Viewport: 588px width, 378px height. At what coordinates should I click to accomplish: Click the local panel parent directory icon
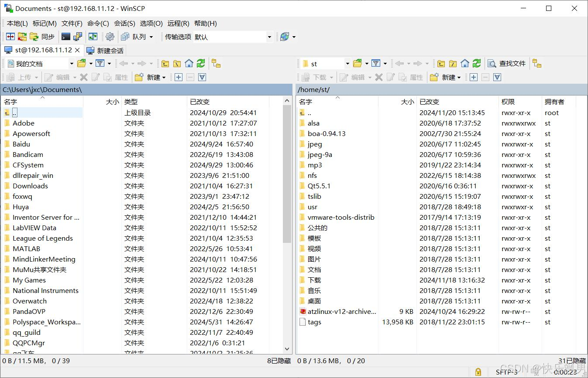[165, 64]
